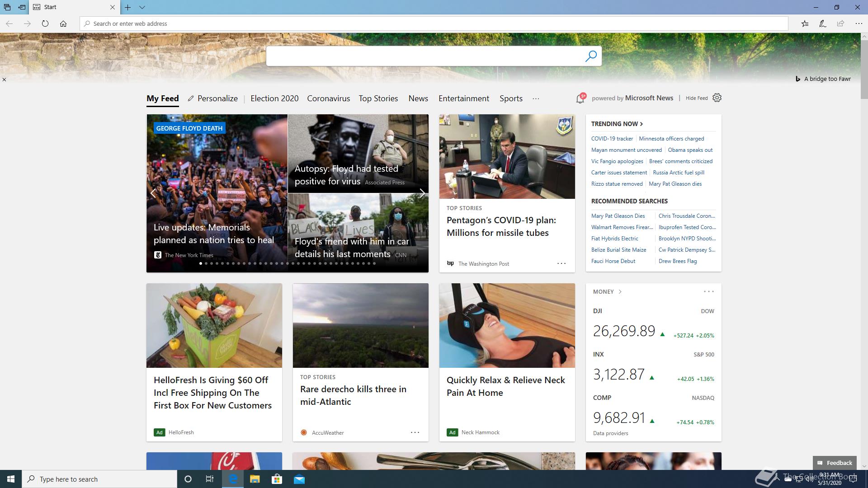Click in the address bar
Screen dimensions: 868x488
[434, 23]
